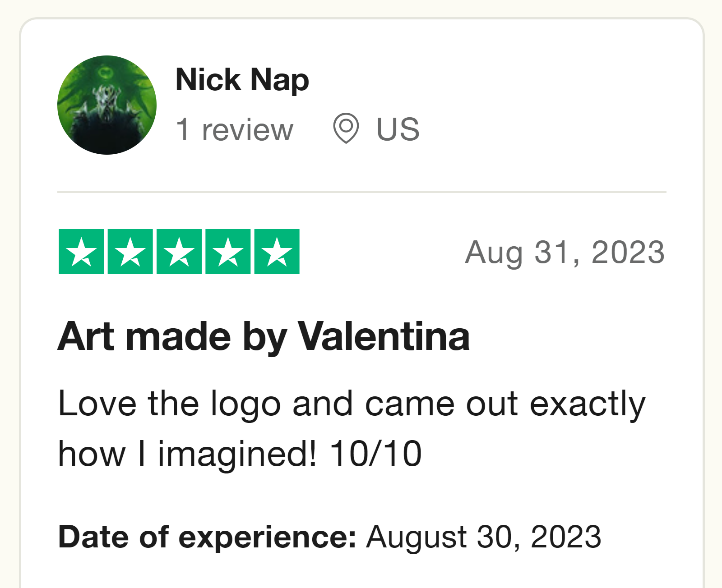Click 'August 30, 2023' experience date
This screenshot has width=722, height=588.
[x=483, y=537]
